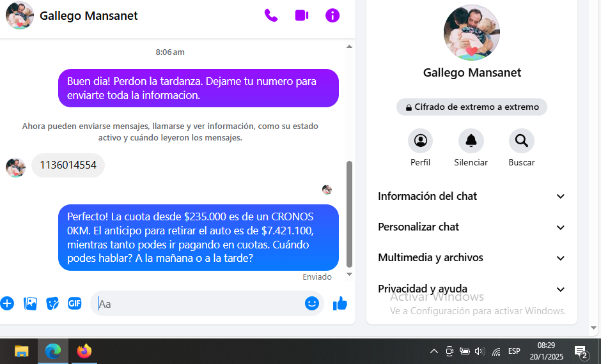Screen dimensions: 601x364
Task: Expand Personalizar chat section
Action: [471, 227]
